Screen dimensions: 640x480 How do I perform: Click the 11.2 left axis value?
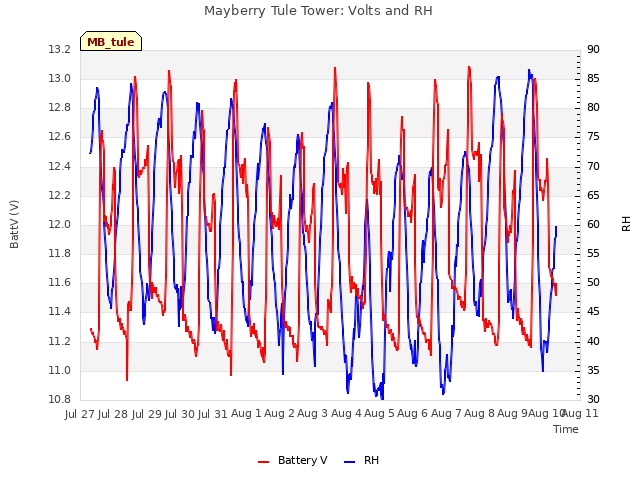point(60,341)
